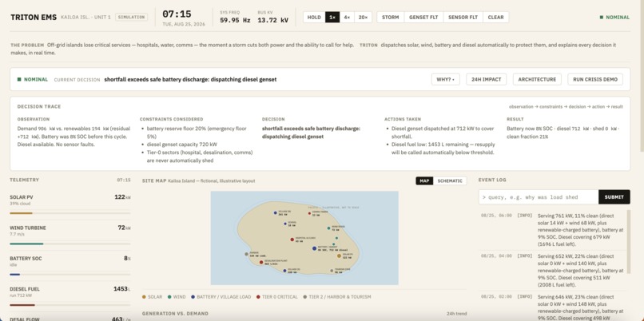Start the RUN CRISIS DEMO
The width and height of the screenshot is (644, 321).
tap(595, 80)
